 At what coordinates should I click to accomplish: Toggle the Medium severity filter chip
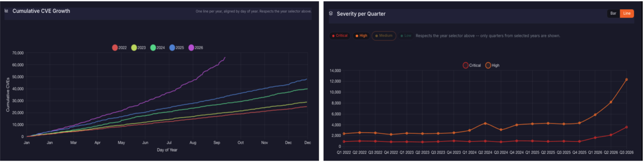[384, 36]
